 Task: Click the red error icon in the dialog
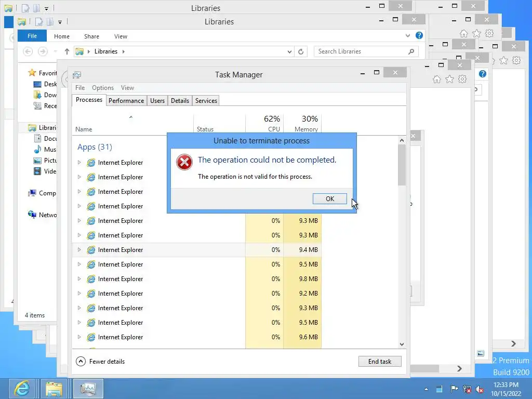point(184,162)
